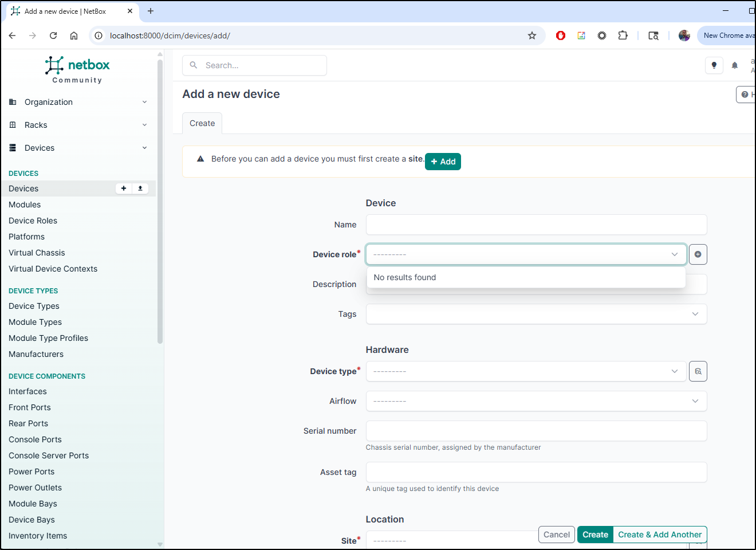Click the Create & Add Another button
The image size is (756, 550).
(659, 535)
